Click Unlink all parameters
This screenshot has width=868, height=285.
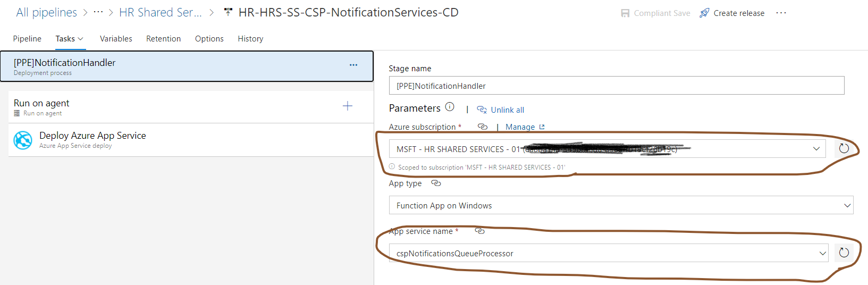(x=501, y=110)
